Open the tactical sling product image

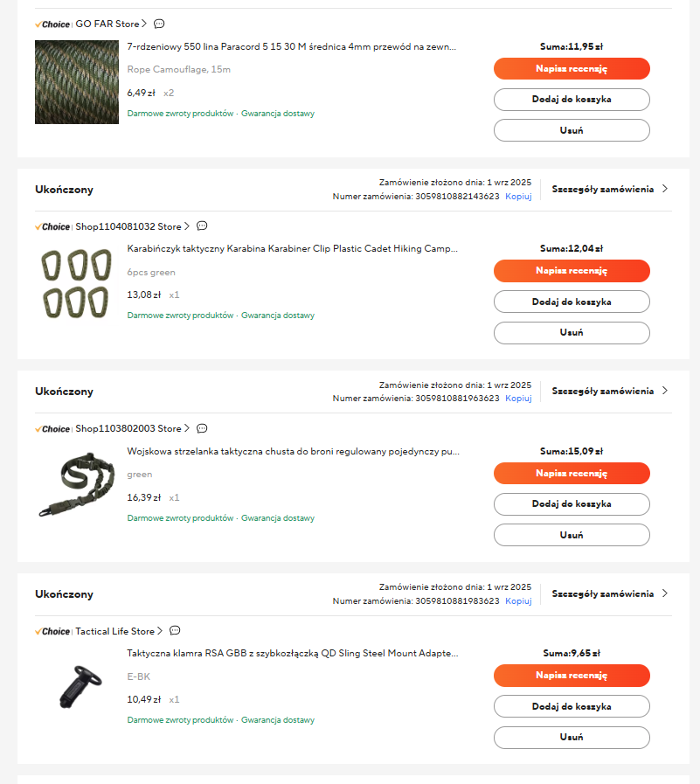click(77, 487)
